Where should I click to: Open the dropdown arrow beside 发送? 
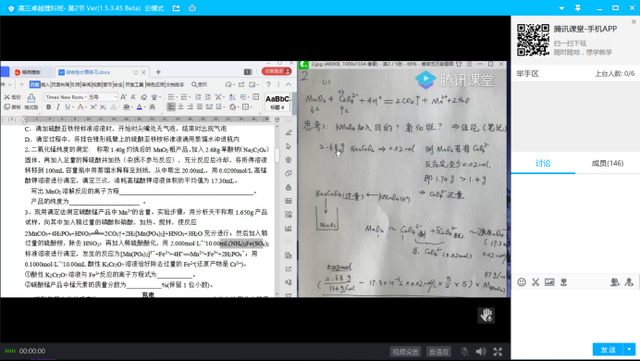point(629,350)
